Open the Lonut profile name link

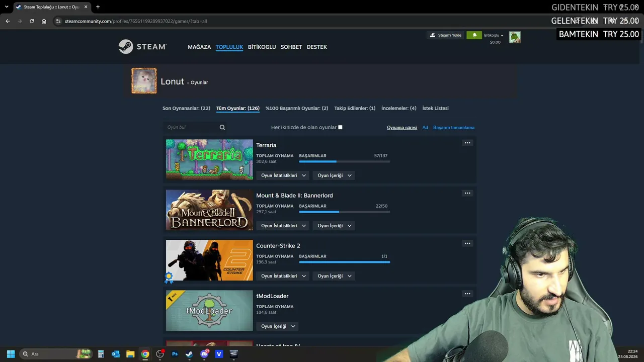(x=173, y=81)
